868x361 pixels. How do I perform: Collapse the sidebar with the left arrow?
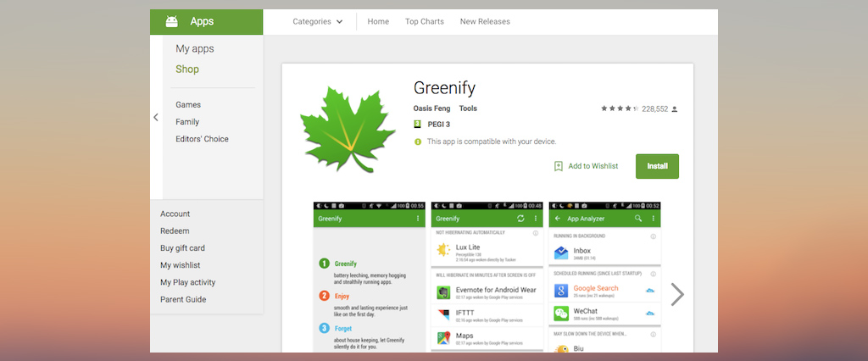coord(156,118)
